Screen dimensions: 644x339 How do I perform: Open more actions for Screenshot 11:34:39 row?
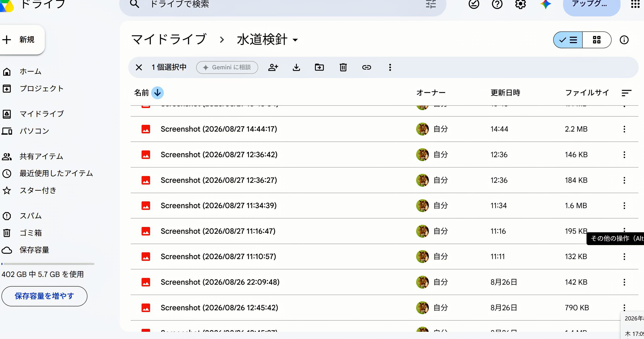(624, 206)
